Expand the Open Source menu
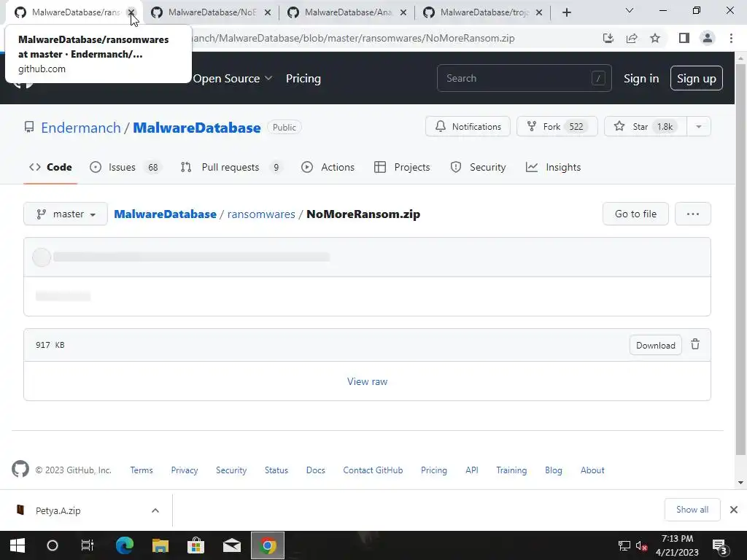747x560 pixels. click(x=233, y=79)
